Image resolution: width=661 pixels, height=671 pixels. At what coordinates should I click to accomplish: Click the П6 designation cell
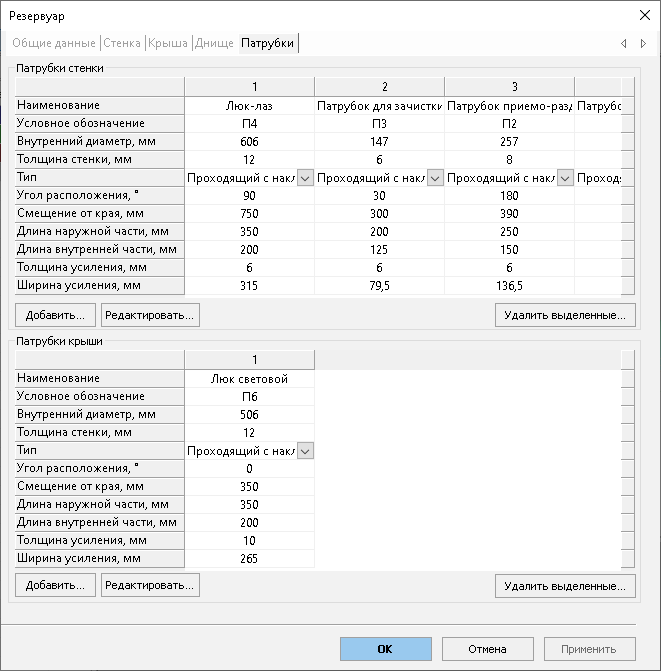pos(249,397)
